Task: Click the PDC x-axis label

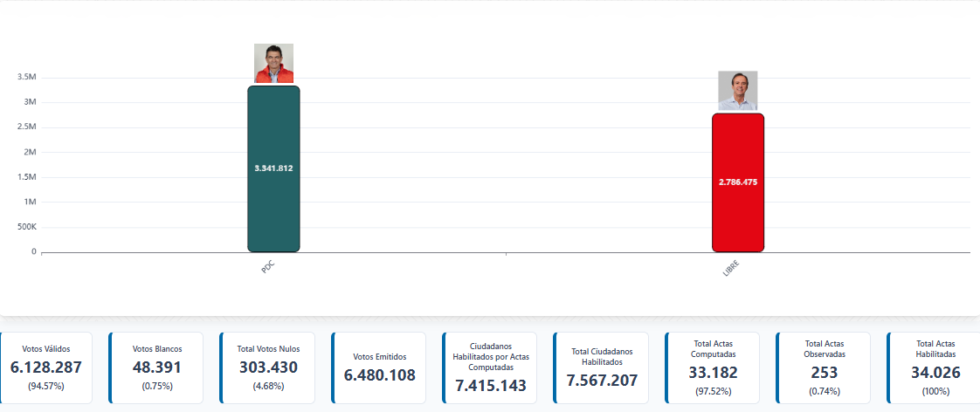Action: (267, 266)
